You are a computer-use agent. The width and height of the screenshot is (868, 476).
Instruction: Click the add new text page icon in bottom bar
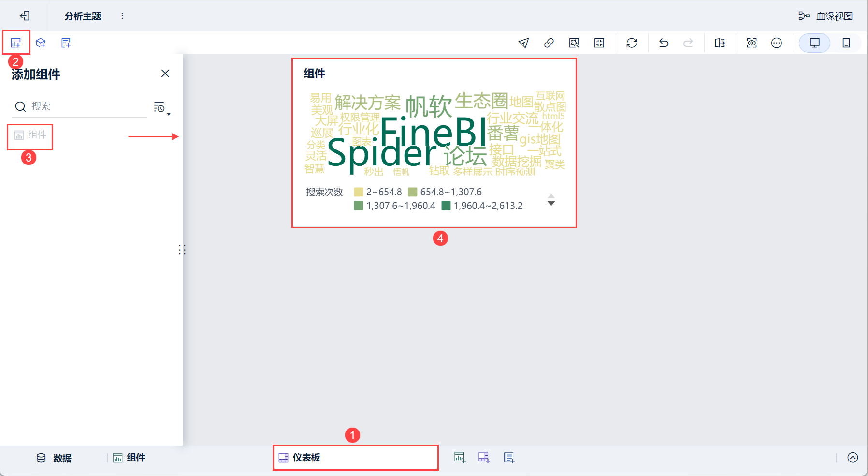(x=509, y=458)
